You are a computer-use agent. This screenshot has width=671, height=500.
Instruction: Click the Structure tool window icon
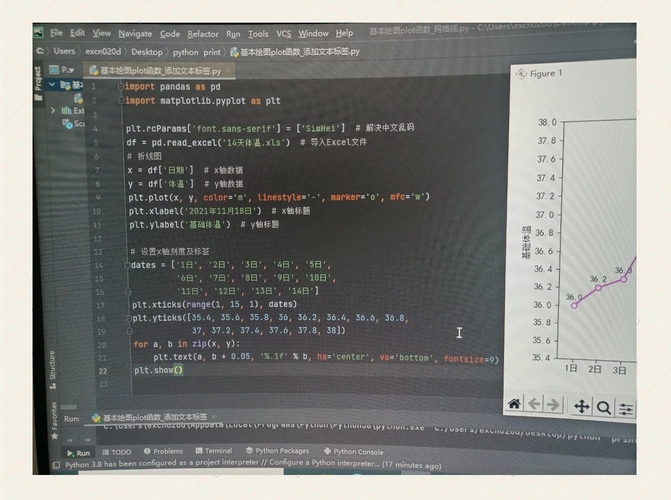pyautogui.click(x=53, y=386)
